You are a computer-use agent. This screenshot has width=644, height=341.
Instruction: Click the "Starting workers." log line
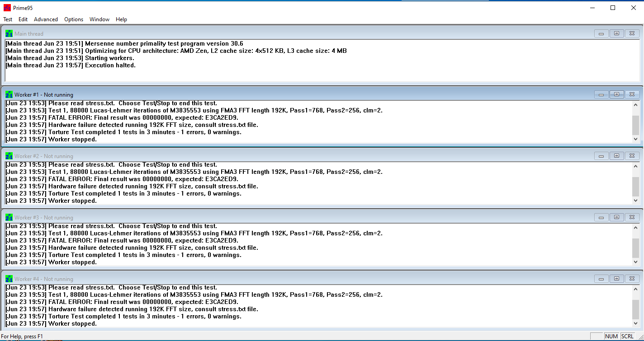click(x=70, y=58)
